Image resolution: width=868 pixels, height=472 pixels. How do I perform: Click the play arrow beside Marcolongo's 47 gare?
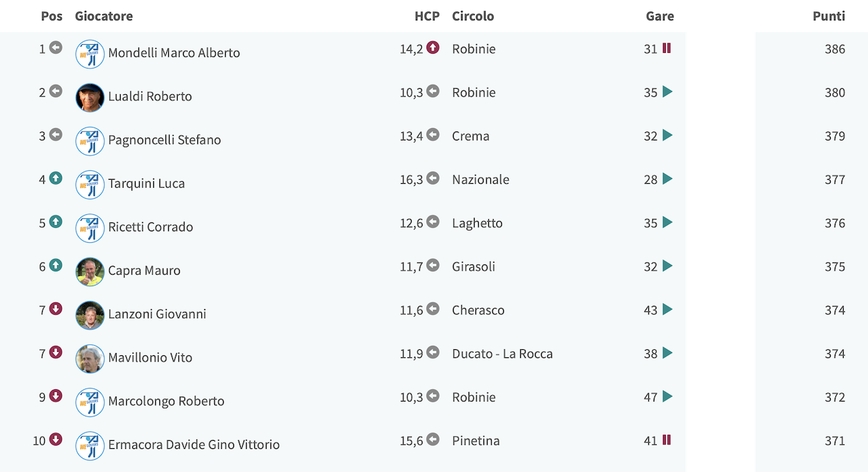click(667, 396)
